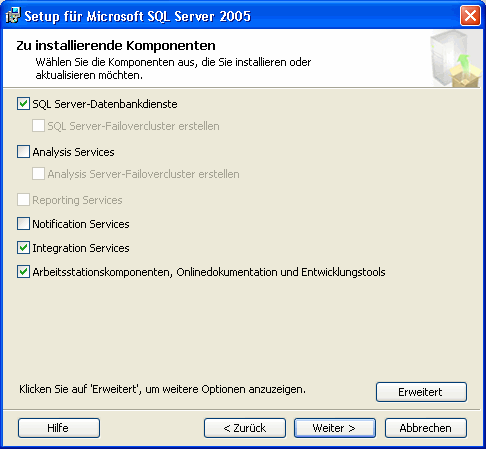Screen dimensions: 486x449
Task: Click the heading Zu installierende Komponenten
Action: [116, 45]
